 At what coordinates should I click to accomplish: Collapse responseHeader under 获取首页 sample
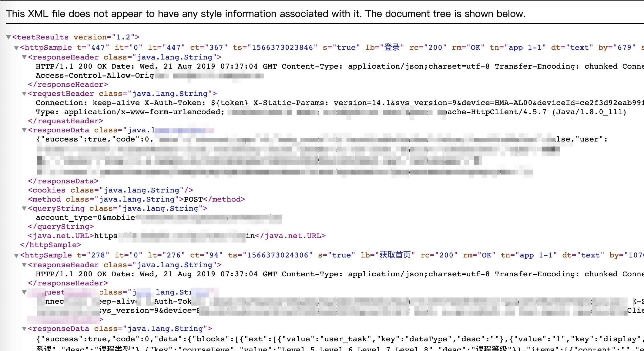coord(24,265)
